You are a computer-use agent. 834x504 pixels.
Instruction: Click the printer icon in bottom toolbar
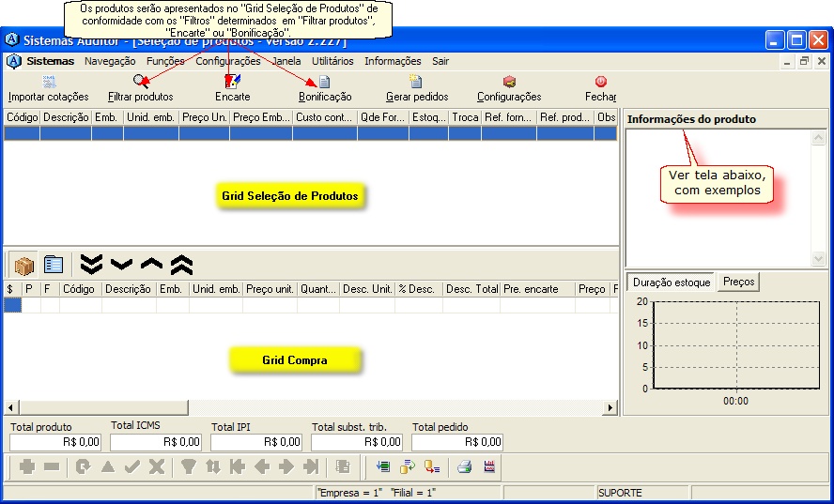(x=464, y=466)
